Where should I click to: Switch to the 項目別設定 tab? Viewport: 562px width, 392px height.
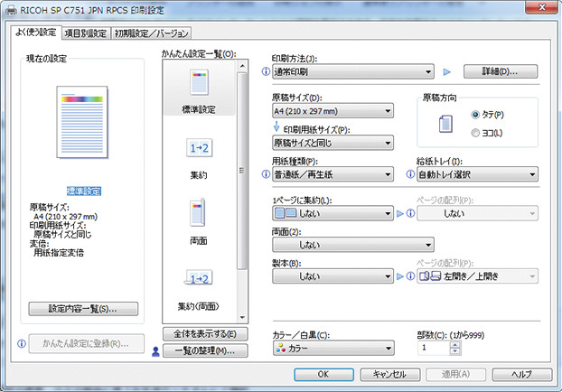(x=86, y=33)
